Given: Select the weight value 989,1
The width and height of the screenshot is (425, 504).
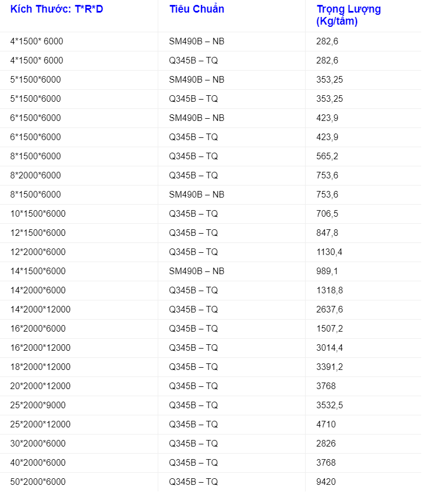Looking at the screenshot, I should [327, 271].
